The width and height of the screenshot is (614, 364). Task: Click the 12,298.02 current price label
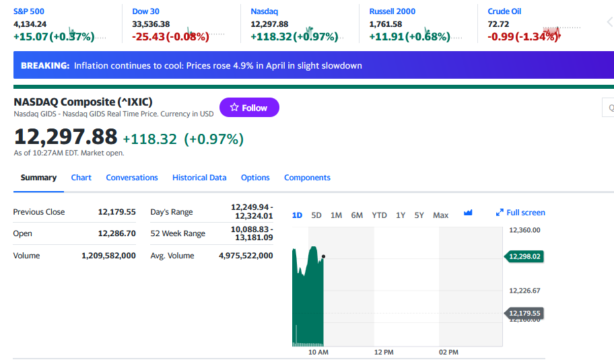pos(524,256)
